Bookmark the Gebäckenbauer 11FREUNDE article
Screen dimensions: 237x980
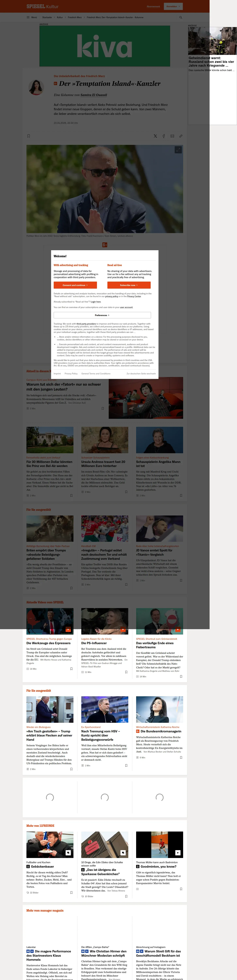[x=71, y=892]
